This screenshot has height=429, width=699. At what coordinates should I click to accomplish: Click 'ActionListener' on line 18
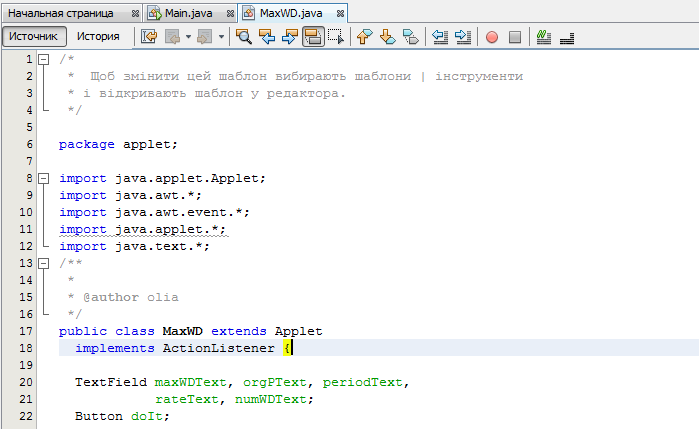coord(218,348)
